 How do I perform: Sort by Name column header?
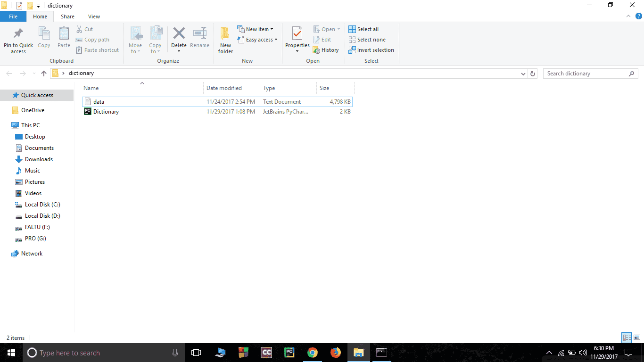point(142,88)
